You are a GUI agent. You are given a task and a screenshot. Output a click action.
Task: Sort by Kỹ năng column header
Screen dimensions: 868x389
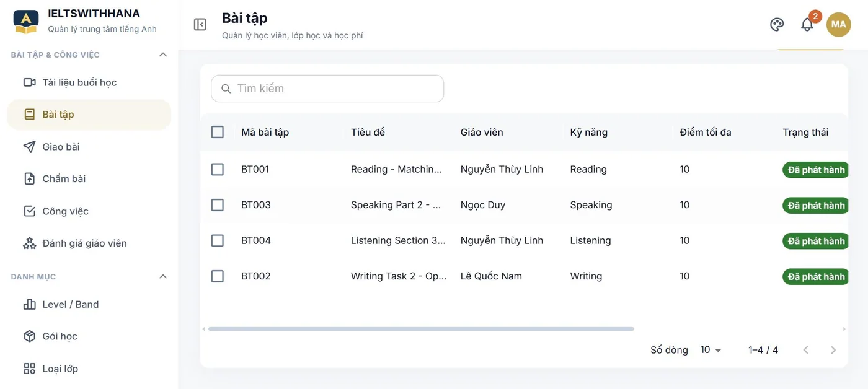588,132
